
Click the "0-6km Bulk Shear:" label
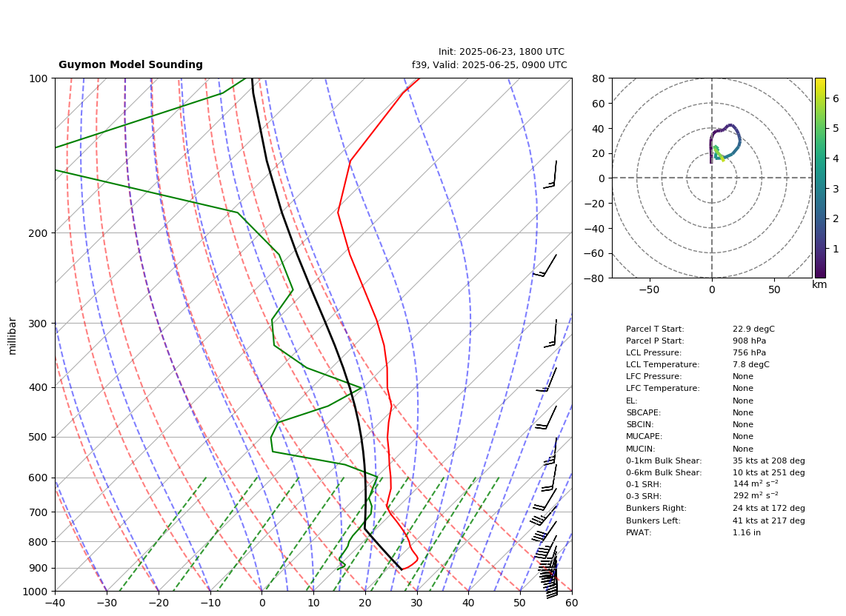pos(664,472)
